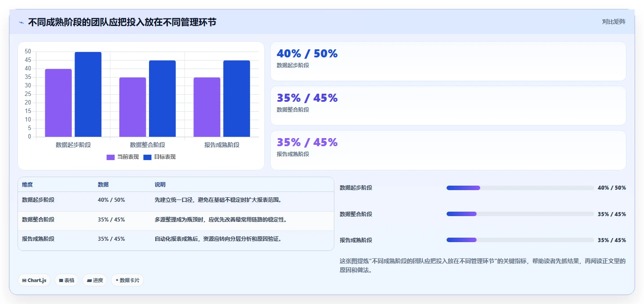Screen dimensions: 644x304
Task: Click the 数据整合阶段 label beside its progress bar
Action: pos(356,214)
